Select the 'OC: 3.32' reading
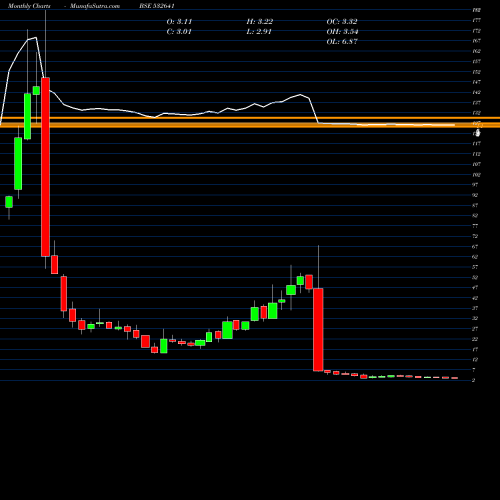500x500 pixels. point(342,22)
